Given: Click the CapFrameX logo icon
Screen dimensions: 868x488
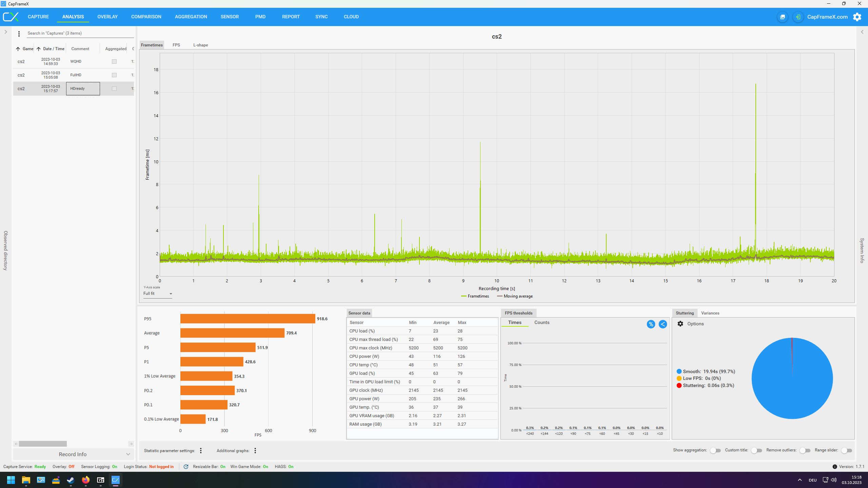Looking at the screenshot, I should (x=11, y=17).
